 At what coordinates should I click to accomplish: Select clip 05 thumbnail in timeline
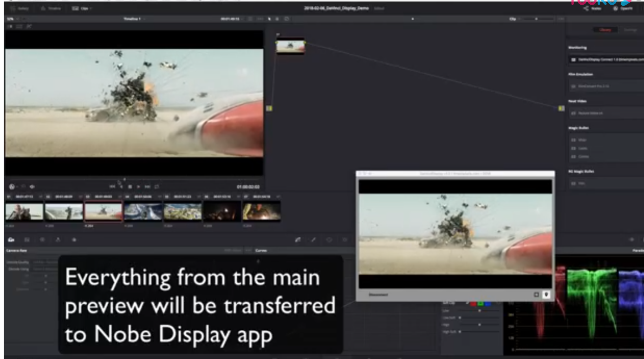point(182,211)
